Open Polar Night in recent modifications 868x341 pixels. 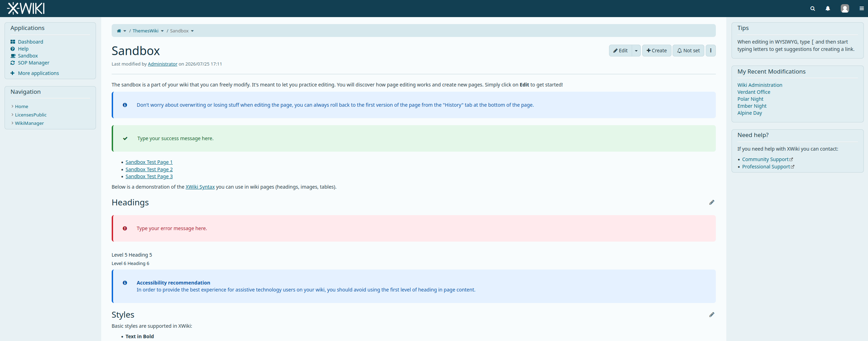(750, 99)
